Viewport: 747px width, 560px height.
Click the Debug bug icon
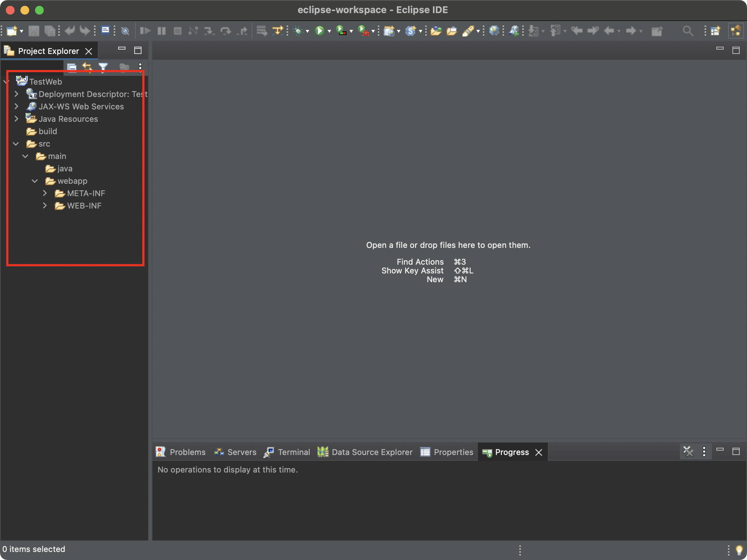point(298,31)
